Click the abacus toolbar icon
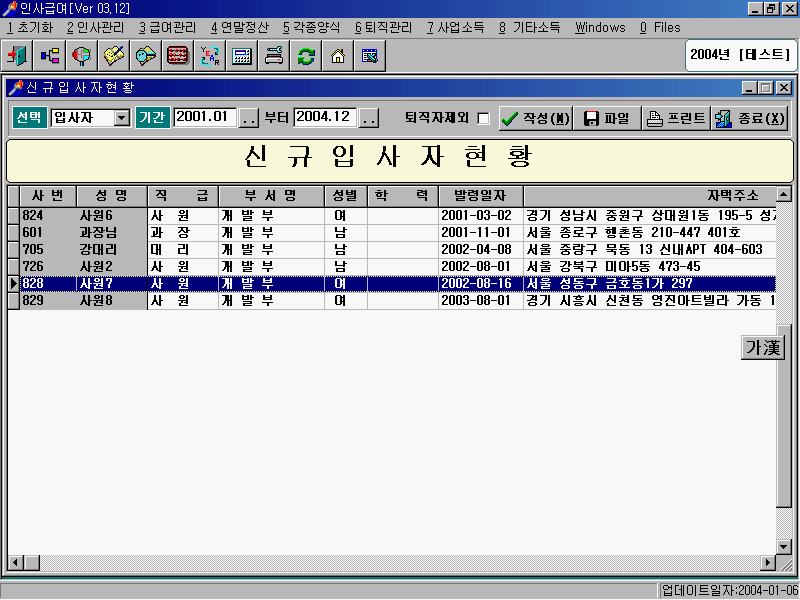Viewport: 800px width, 600px height. 176,57
